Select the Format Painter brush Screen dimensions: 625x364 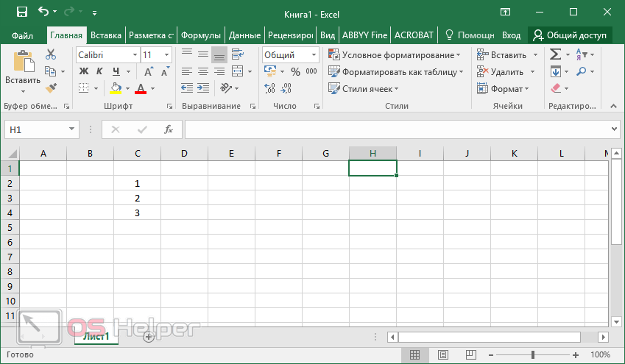click(x=51, y=88)
